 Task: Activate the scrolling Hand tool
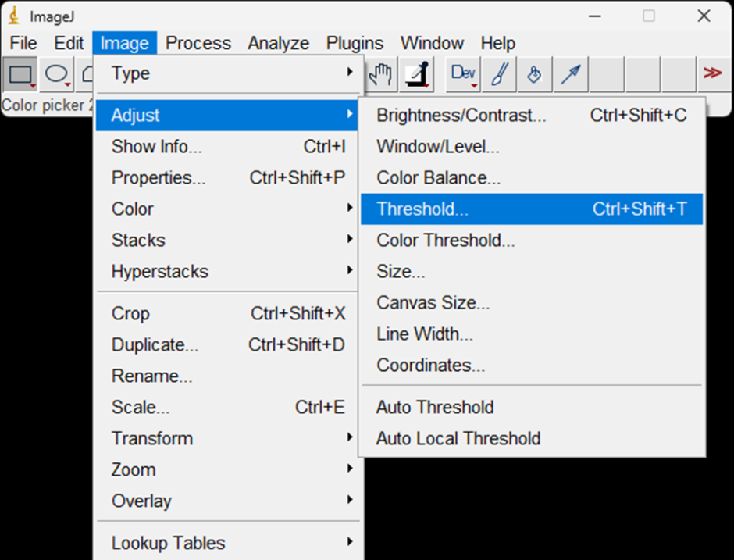tap(381, 74)
